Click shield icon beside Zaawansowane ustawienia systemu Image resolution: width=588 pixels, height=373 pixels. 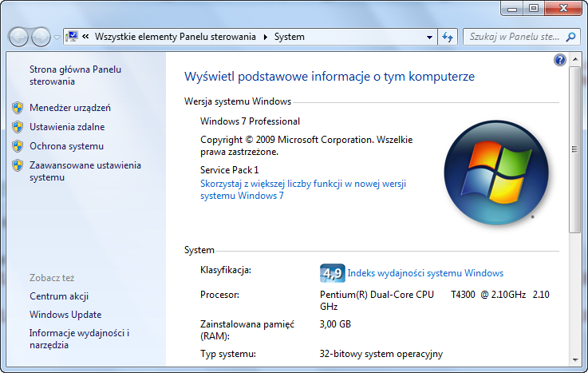tap(18, 165)
